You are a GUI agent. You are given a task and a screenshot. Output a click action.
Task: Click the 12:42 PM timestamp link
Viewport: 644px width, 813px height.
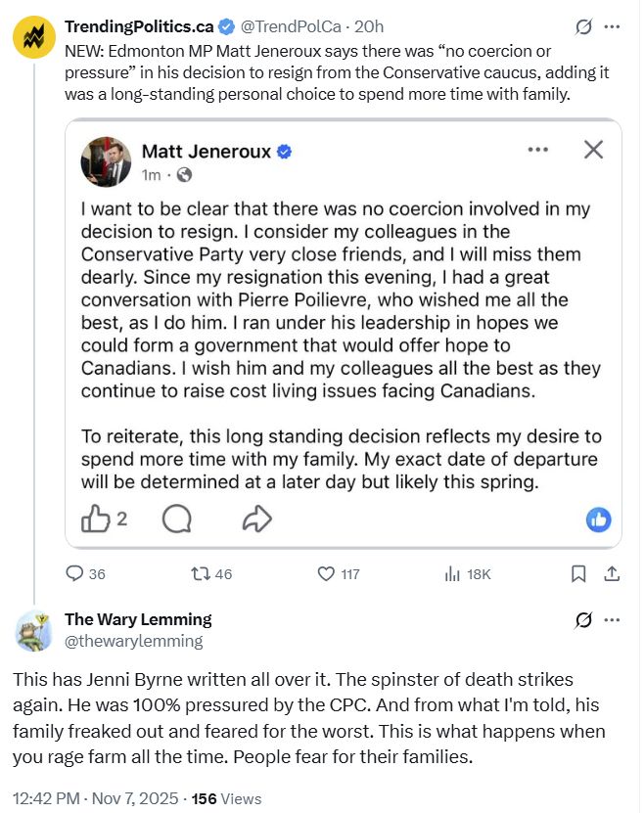[x=47, y=798]
